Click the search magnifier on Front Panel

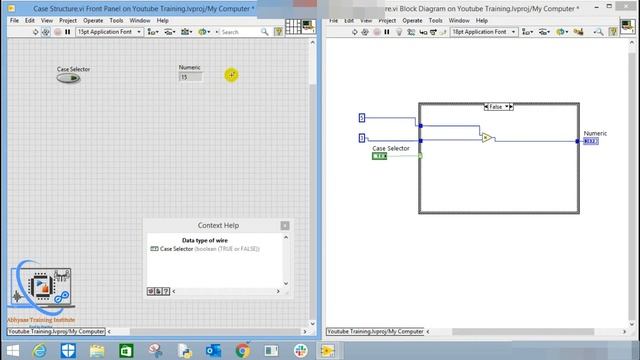point(264,32)
